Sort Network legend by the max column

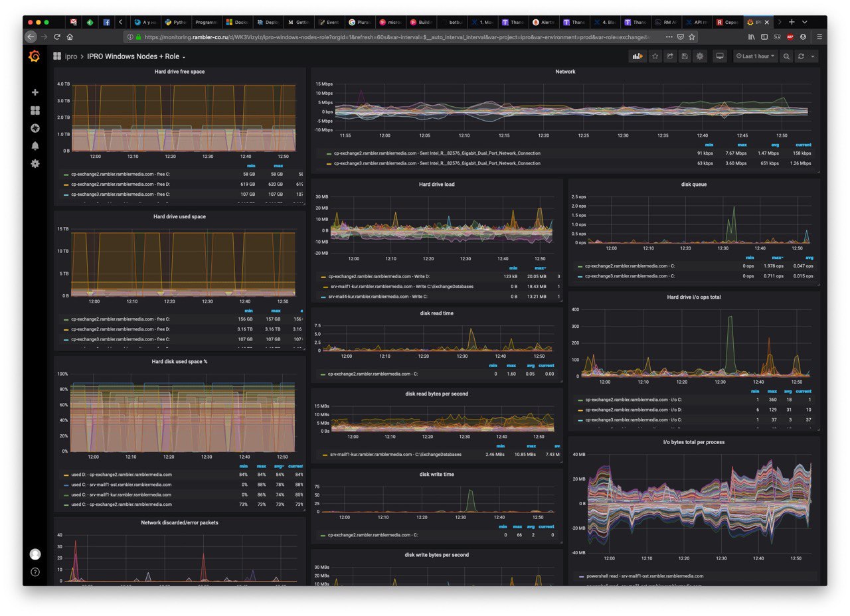click(x=742, y=145)
